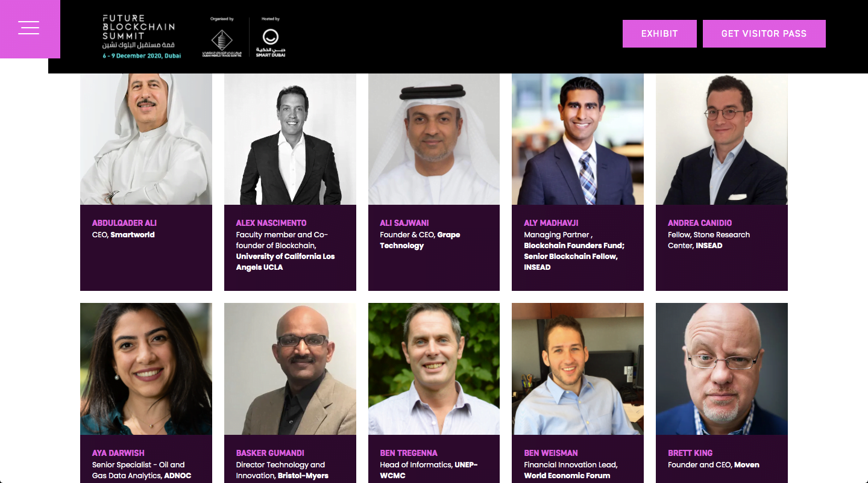
Task: Select Aly Madhavji's portrait
Action: pos(577,140)
